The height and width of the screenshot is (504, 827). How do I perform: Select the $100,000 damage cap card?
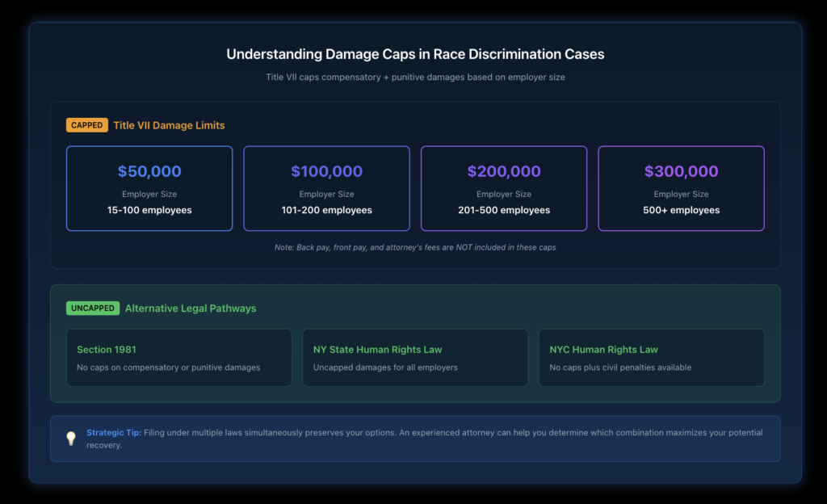click(326, 187)
